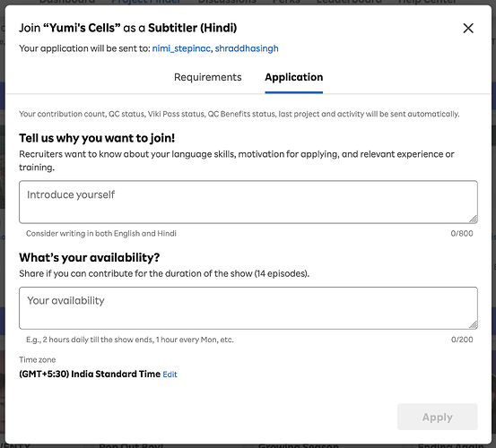Image resolution: width=496 pixels, height=448 pixels.
Task: Open Discussions in the top navigation
Action: [227, 2]
